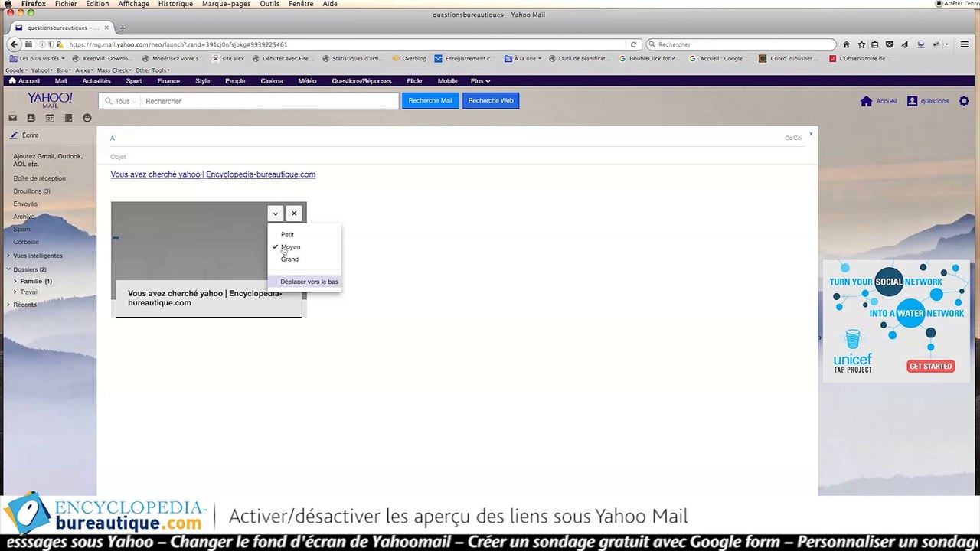980x551 pixels.
Task: Click the Firefox home toolbar icon
Action: (x=846, y=44)
